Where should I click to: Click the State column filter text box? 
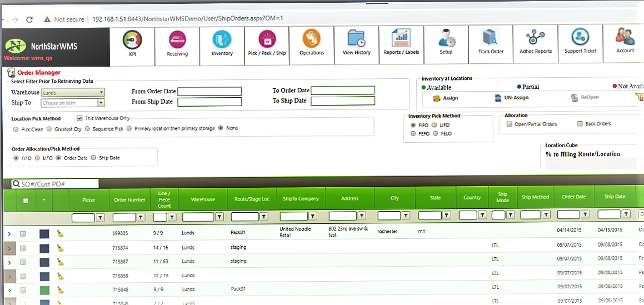coord(430,215)
